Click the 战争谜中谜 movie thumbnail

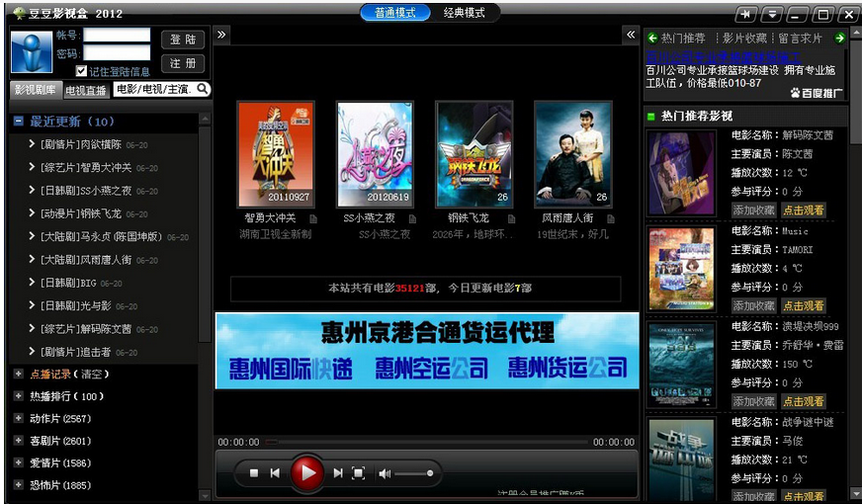(682, 460)
